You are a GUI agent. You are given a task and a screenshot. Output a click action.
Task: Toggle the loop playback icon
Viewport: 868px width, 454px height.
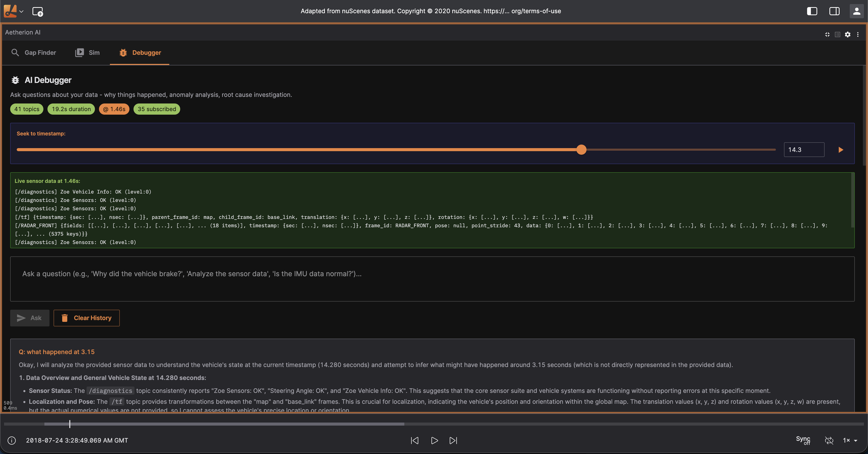[x=829, y=440]
